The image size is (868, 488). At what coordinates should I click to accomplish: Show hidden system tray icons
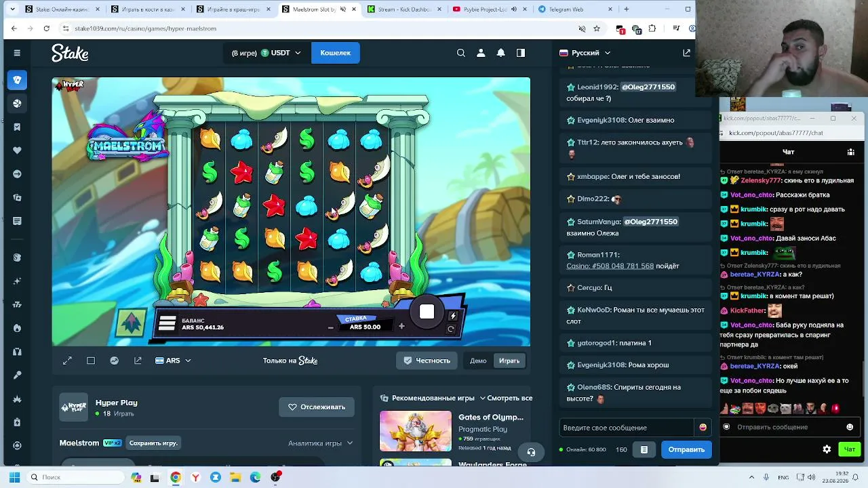(751, 477)
